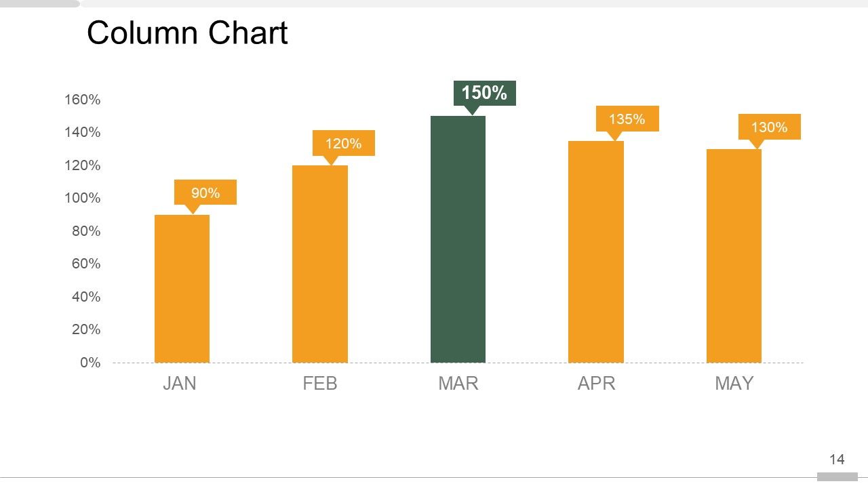Click the 130% data label callout
The image size is (868, 488).
pos(769,127)
